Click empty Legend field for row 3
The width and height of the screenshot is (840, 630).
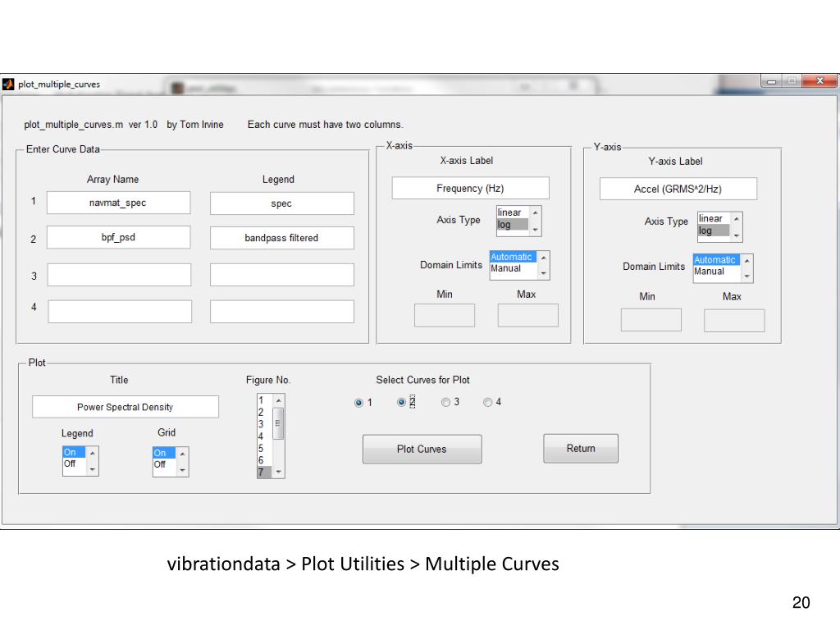282,274
